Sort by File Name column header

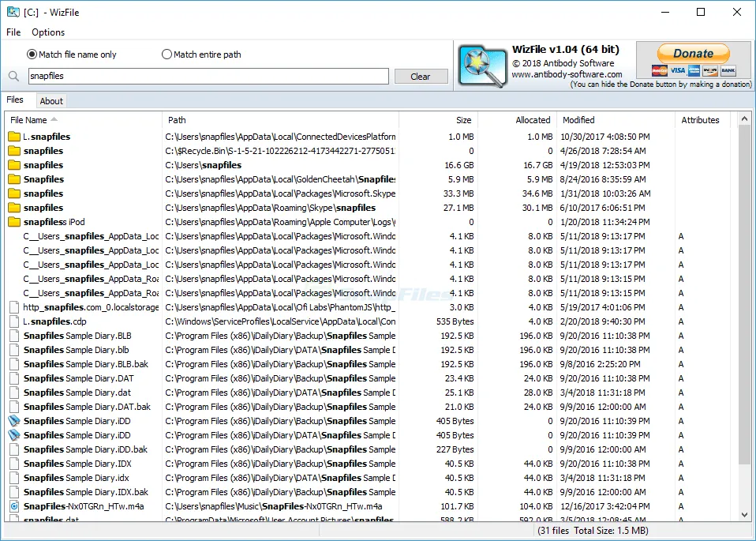coord(83,120)
